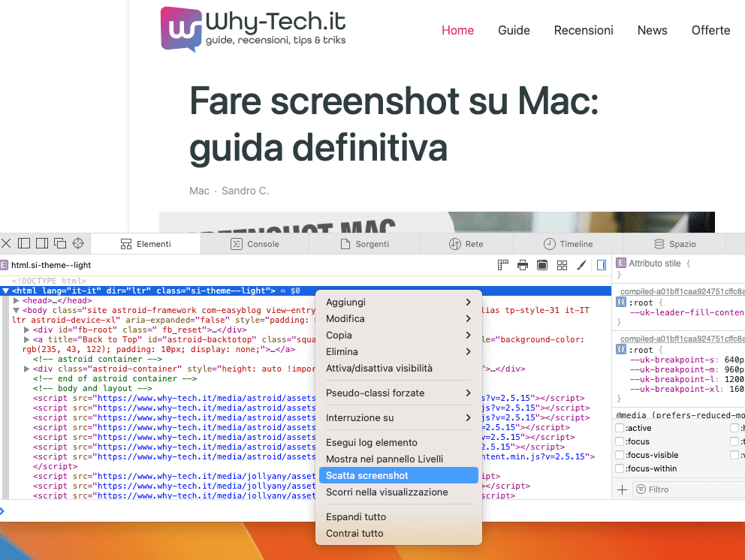Viewport: 745px width, 560px height.
Task: Click the Mac category link under the title
Action: tap(199, 191)
